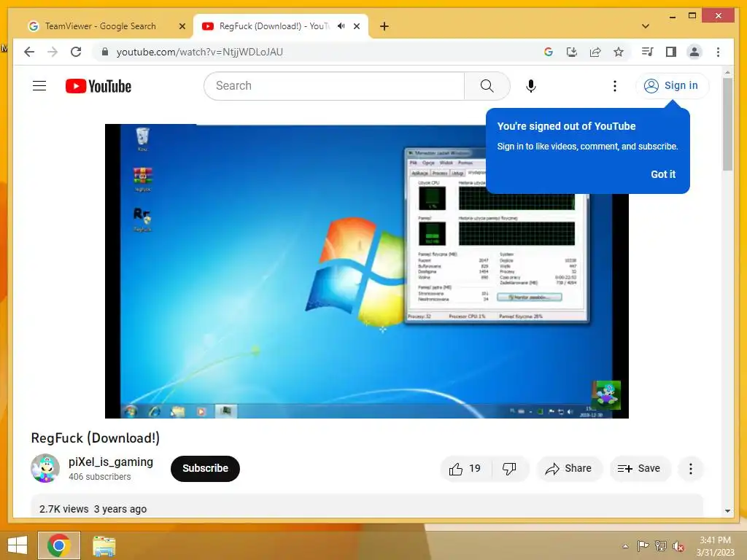Subscribe to piXel_is_gaming
The height and width of the screenshot is (560, 747).
(x=205, y=469)
